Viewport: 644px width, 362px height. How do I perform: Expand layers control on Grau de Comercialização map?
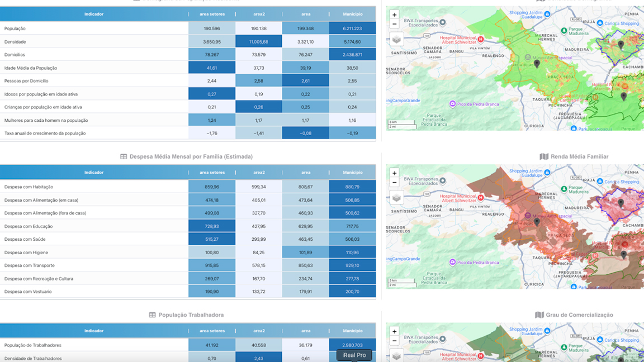coord(396,355)
